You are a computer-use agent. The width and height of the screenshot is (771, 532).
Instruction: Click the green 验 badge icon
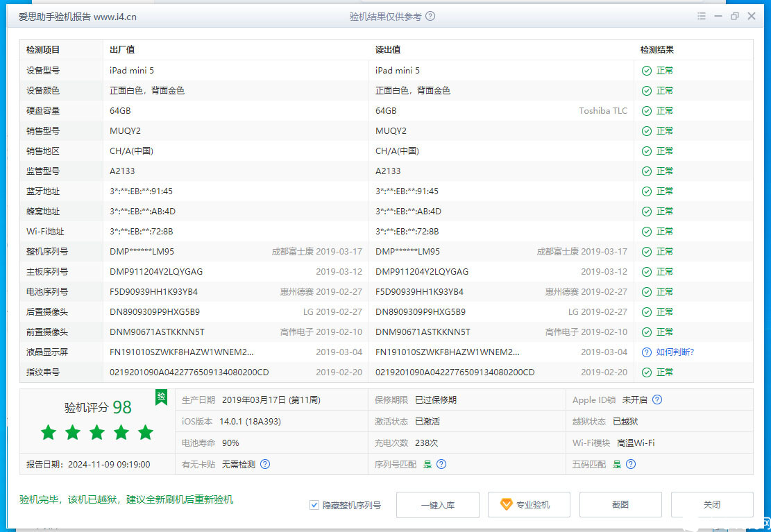[161, 397]
